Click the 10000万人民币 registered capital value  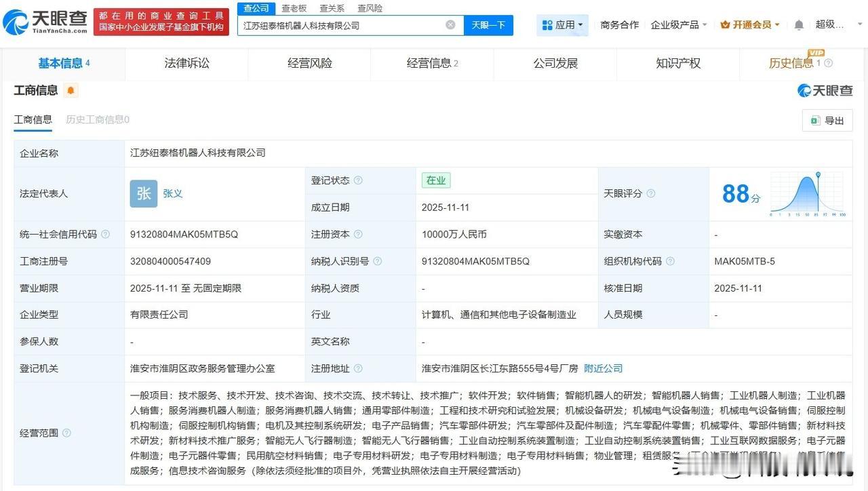[x=454, y=234]
